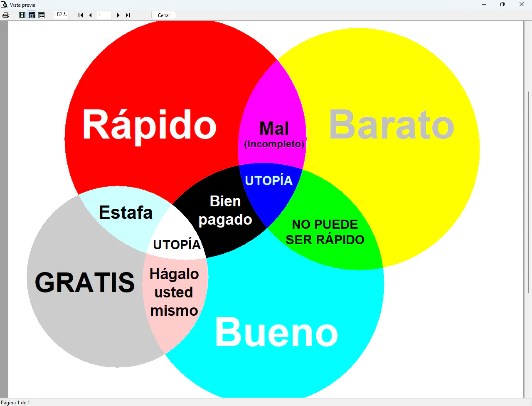532x406 pixels.
Task: Minimize the Vista previa window
Action: pos(484,5)
